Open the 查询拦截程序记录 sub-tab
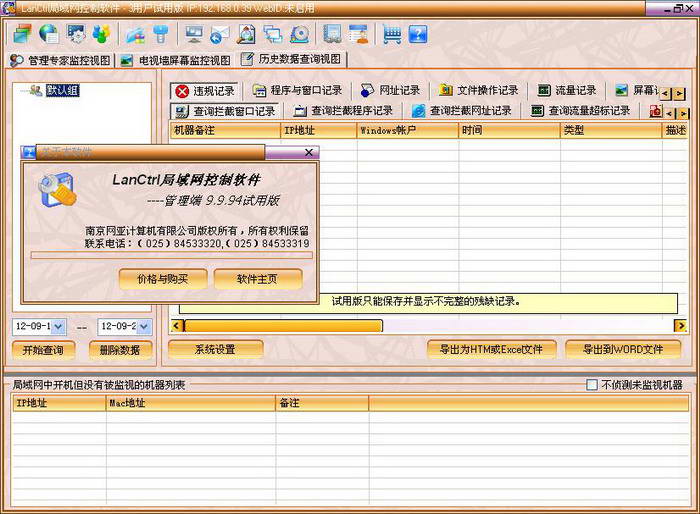The width and height of the screenshot is (700, 514). pyautogui.click(x=344, y=111)
